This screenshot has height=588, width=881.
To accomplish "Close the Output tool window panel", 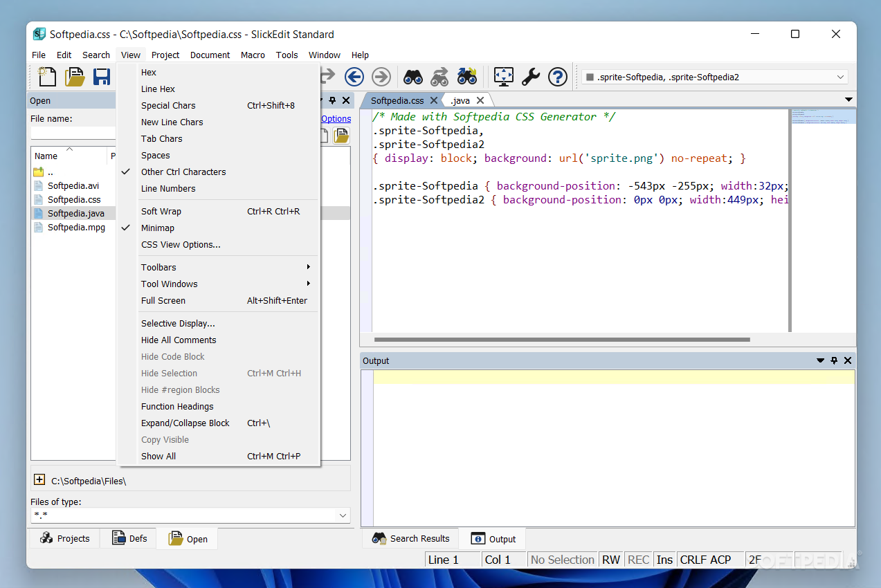I will pyautogui.click(x=848, y=360).
